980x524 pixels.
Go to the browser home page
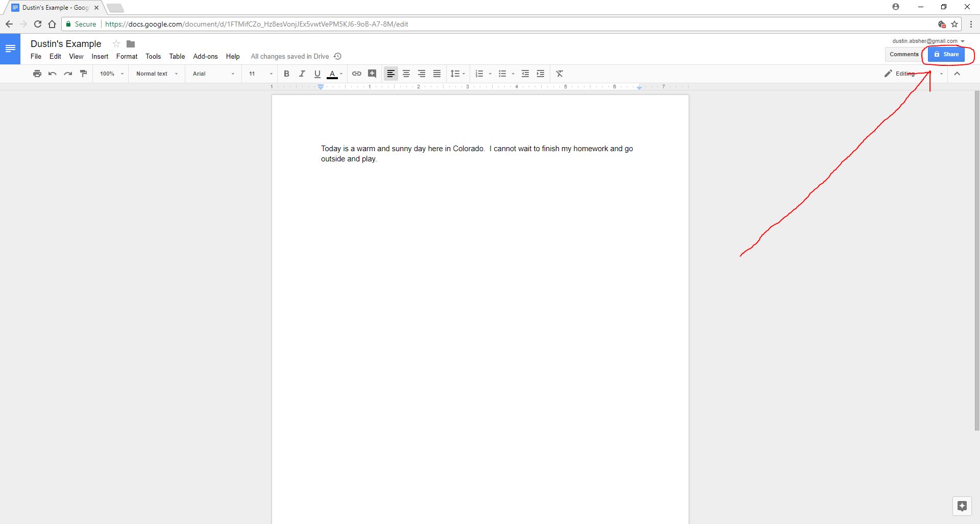(52, 24)
